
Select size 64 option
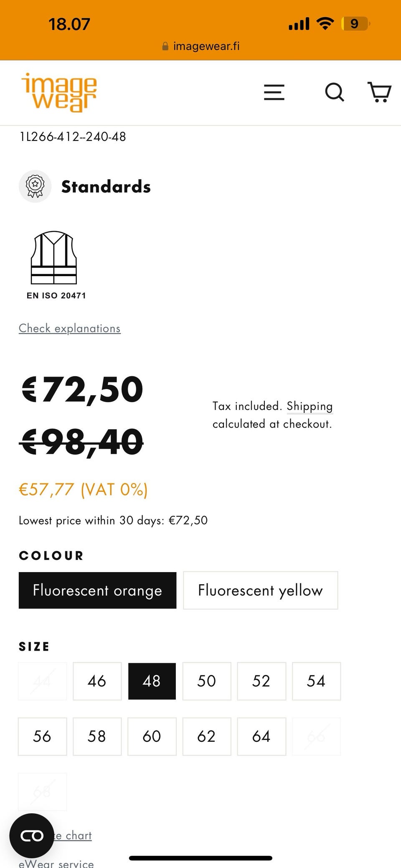[261, 736]
